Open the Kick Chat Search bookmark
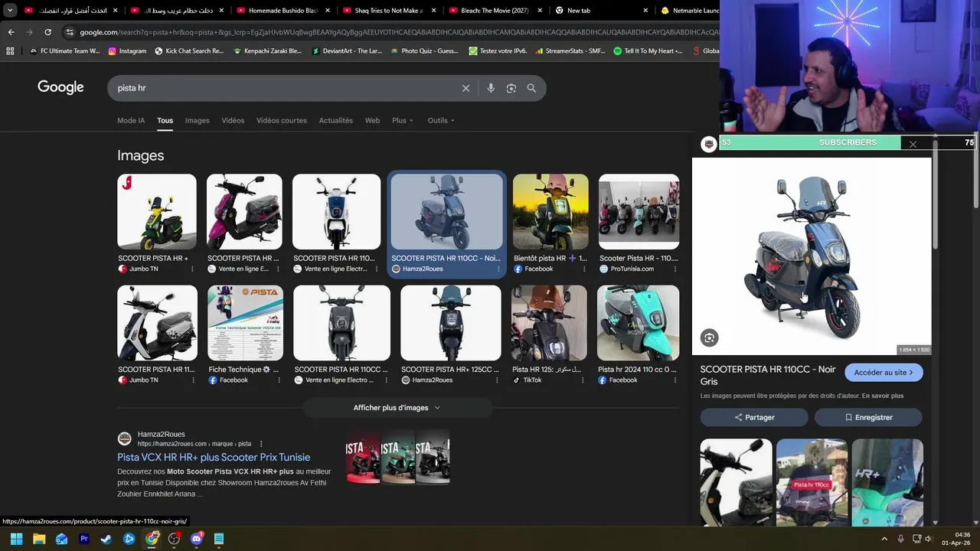980x551 pixels. pos(189,51)
